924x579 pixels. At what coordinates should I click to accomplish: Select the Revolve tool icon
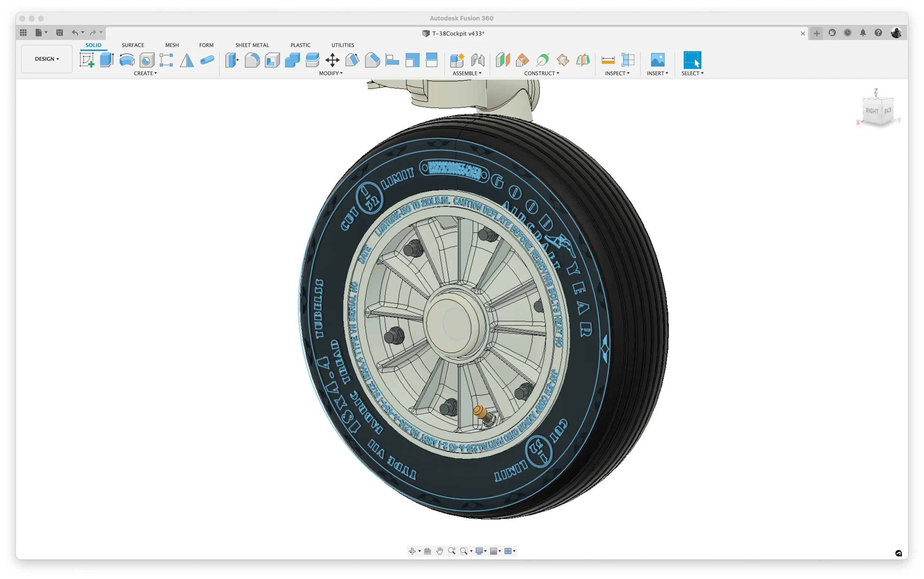tap(127, 60)
